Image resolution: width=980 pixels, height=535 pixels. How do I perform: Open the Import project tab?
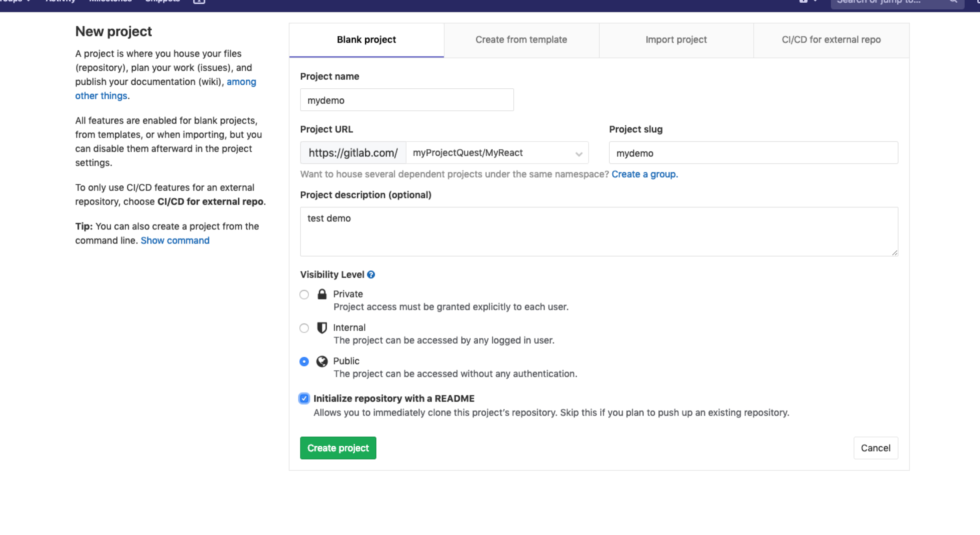click(676, 40)
